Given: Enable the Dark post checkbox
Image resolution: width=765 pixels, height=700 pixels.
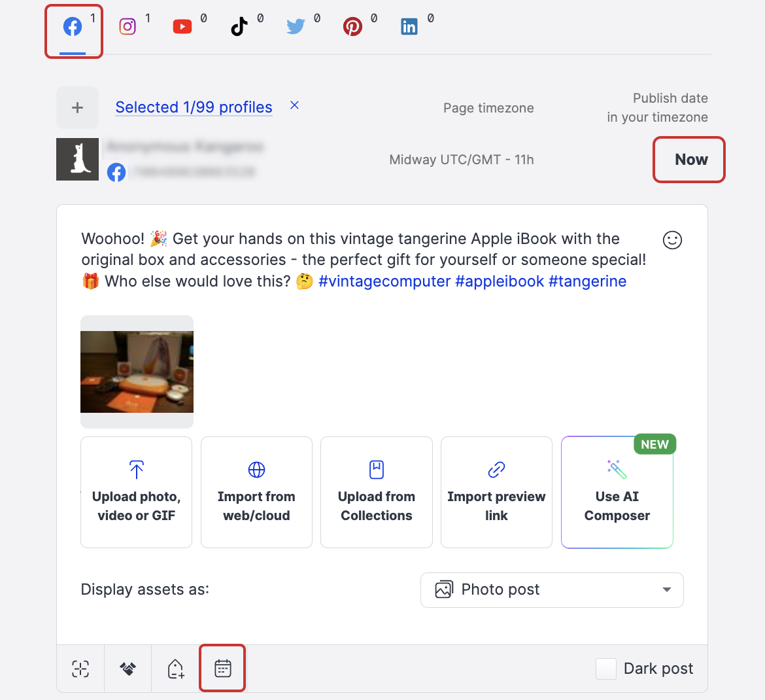Looking at the screenshot, I should [x=606, y=669].
